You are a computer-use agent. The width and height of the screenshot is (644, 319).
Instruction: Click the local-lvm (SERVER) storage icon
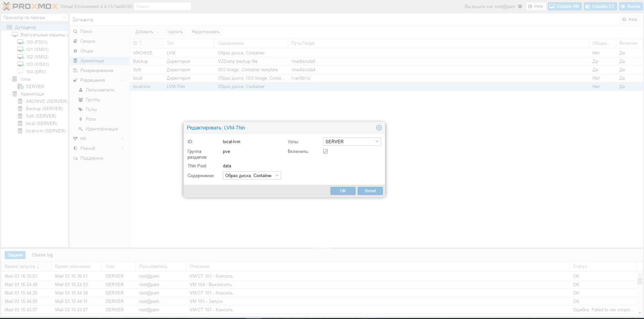[20, 131]
